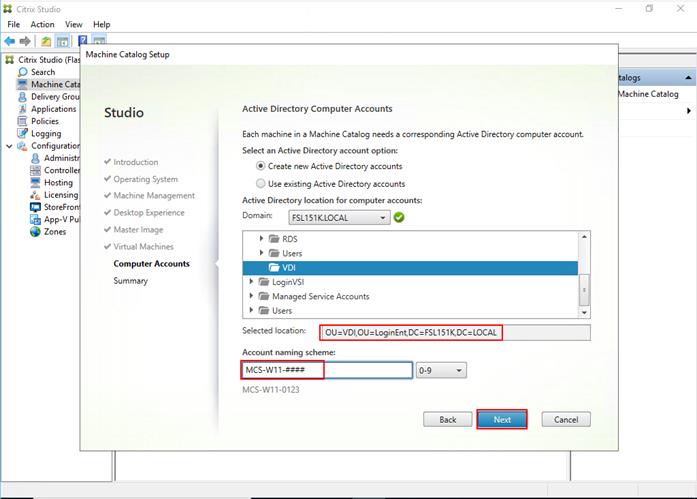Open the StoreFront node icon

[x=36, y=207]
